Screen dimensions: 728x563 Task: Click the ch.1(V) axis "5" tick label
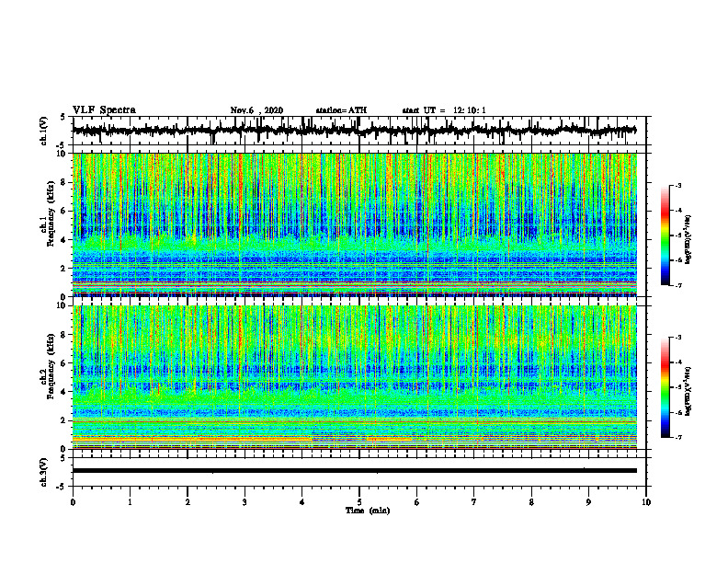coord(63,118)
